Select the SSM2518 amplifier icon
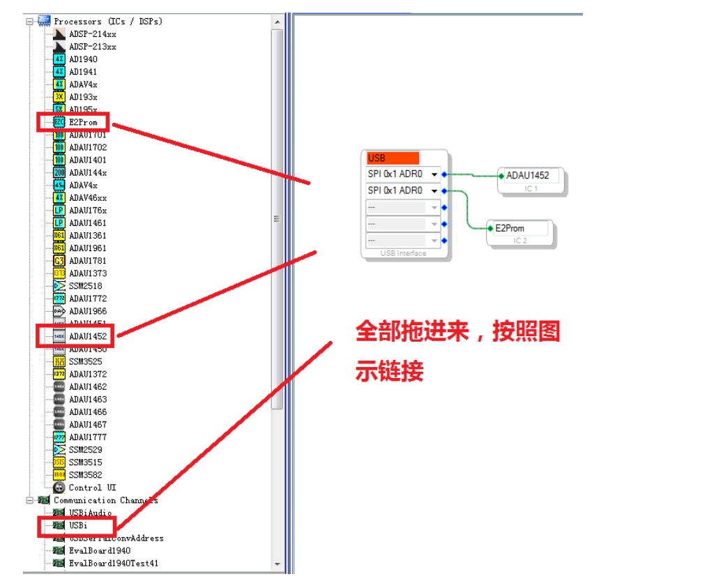The height and width of the screenshot is (588, 707). (x=59, y=286)
